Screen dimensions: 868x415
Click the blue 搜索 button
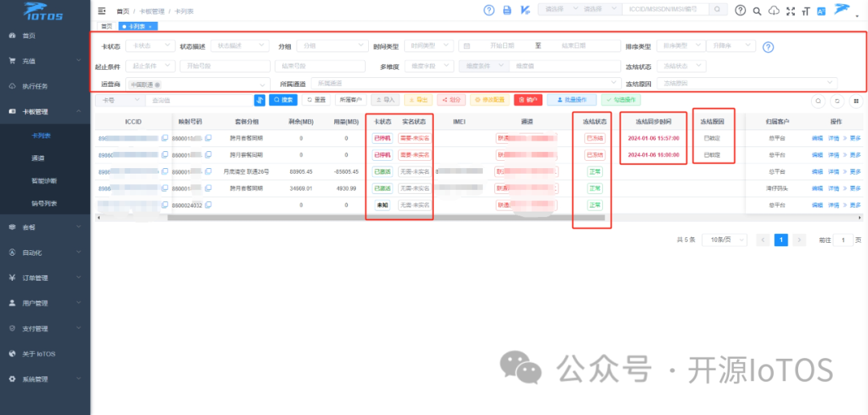coord(283,101)
